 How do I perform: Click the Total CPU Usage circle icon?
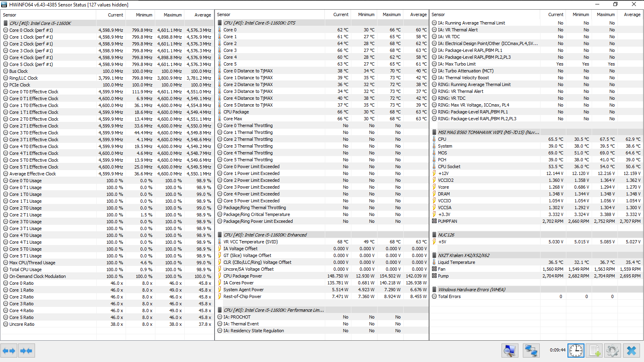pyautogui.click(x=6, y=269)
